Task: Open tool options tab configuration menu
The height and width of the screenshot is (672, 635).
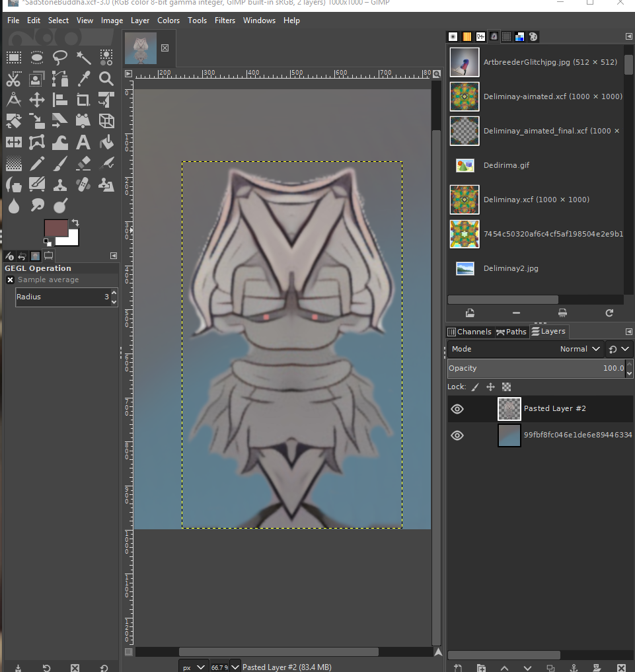Action: coord(114,256)
